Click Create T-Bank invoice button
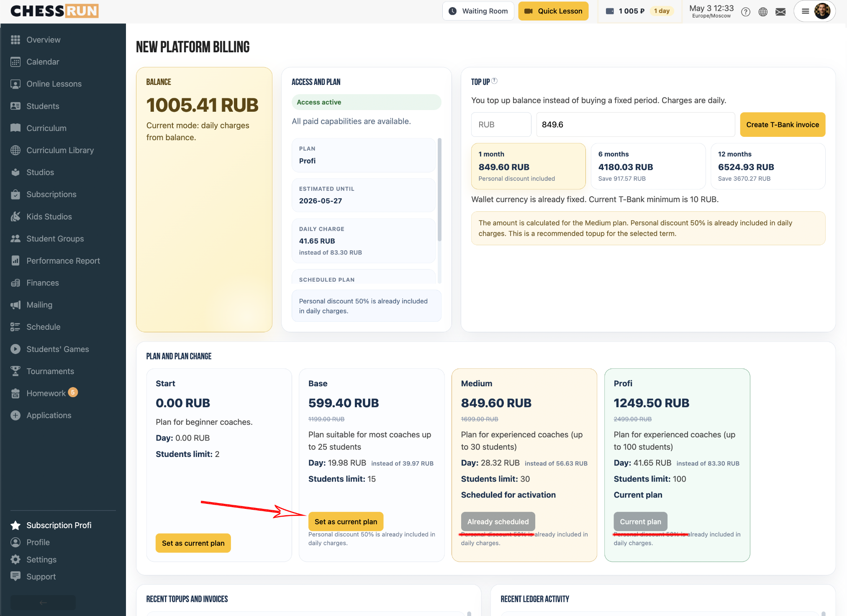Screen dimensions: 847x616 point(783,124)
